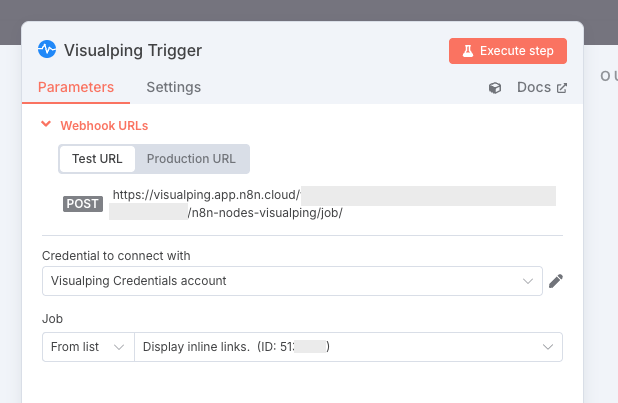Click the 'Credential to connect with' label
The width and height of the screenshot is (618, 403).
116,256
